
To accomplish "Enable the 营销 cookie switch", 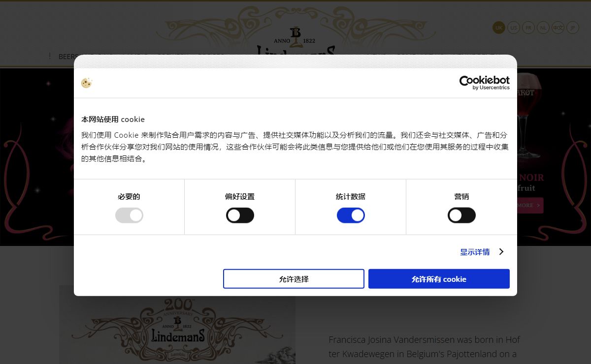I will tap(461, 215).
